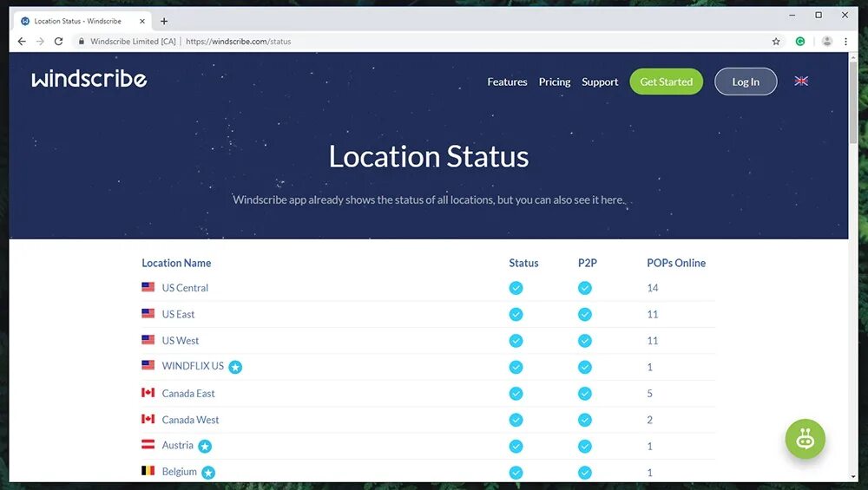The height and width of the screenshot is (490, 868).
Task: Open the Support menu item
Action: (x=600, y=82)
